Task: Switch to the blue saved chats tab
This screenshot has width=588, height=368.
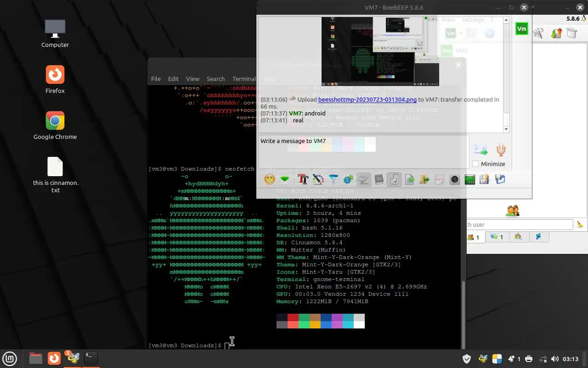Action: 539,237
